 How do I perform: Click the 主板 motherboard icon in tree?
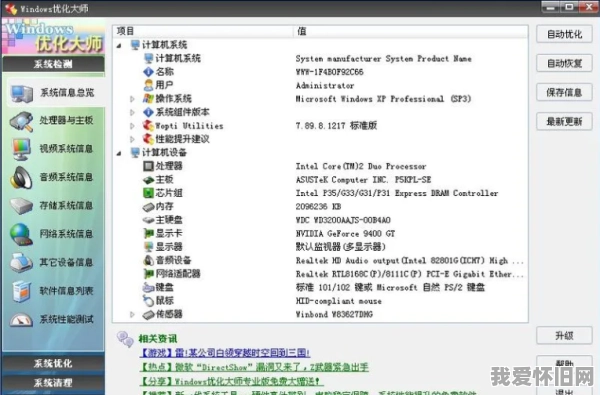pos(148,180)
